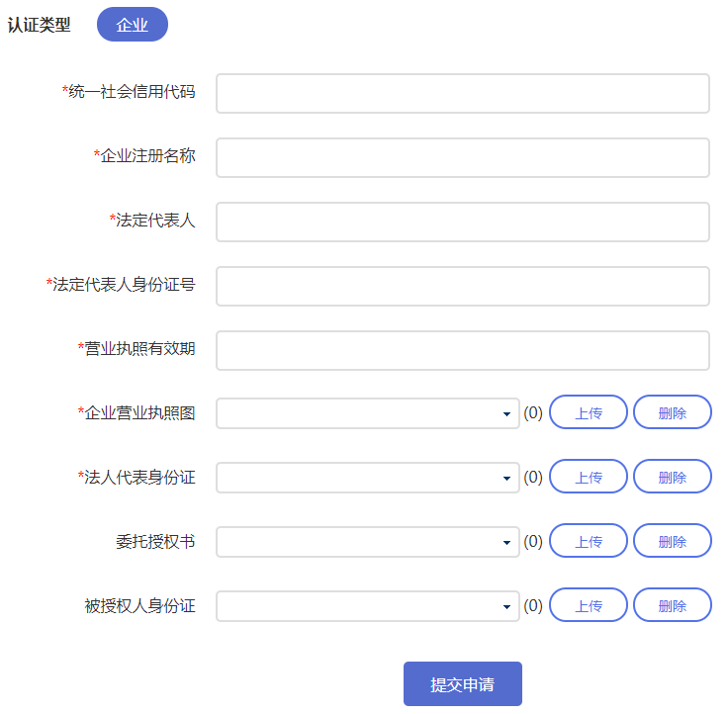Click 上传 for 委托授权书

pos(589,542)
